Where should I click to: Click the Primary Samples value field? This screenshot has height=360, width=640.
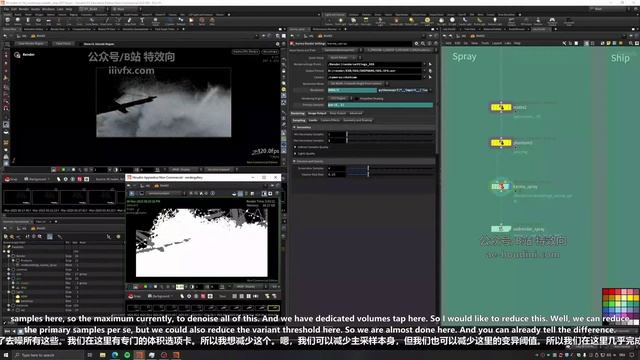click(x=380, y=105)
